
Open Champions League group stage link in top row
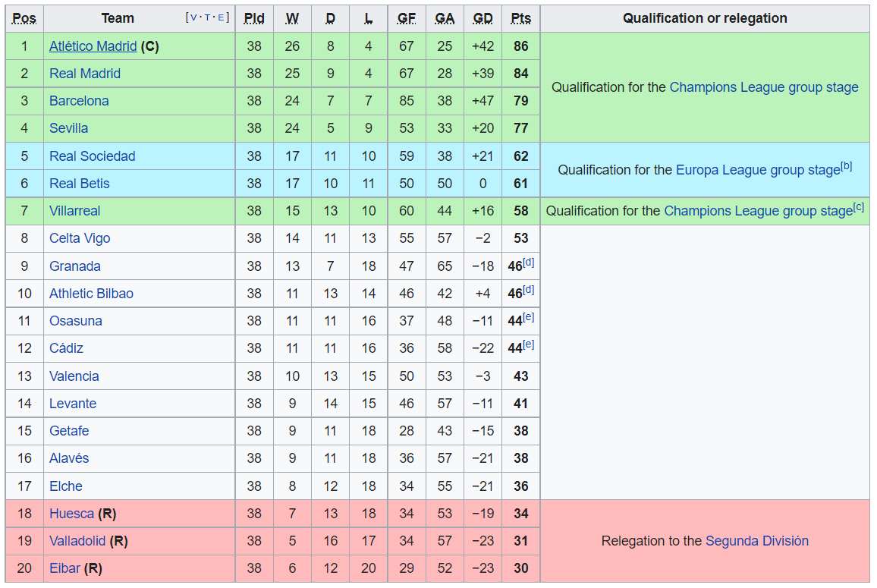763,87
